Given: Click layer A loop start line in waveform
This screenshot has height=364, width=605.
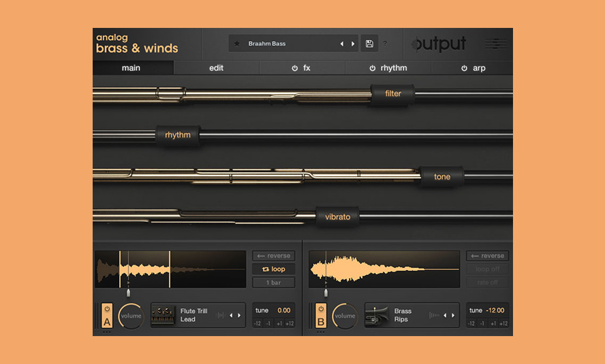Looking at the screenshot, I should pos(120,269).
